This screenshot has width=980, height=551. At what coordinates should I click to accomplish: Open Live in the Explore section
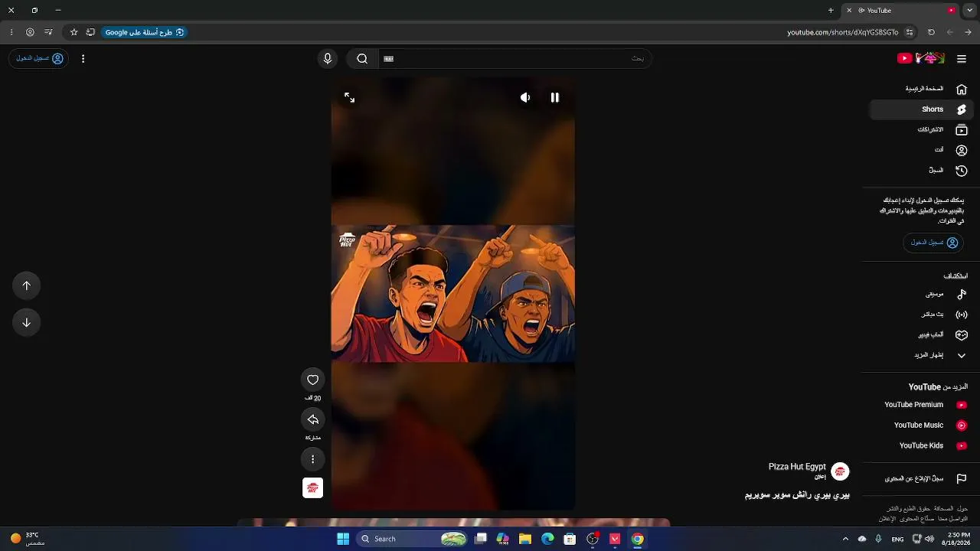[x=922, y=315]
